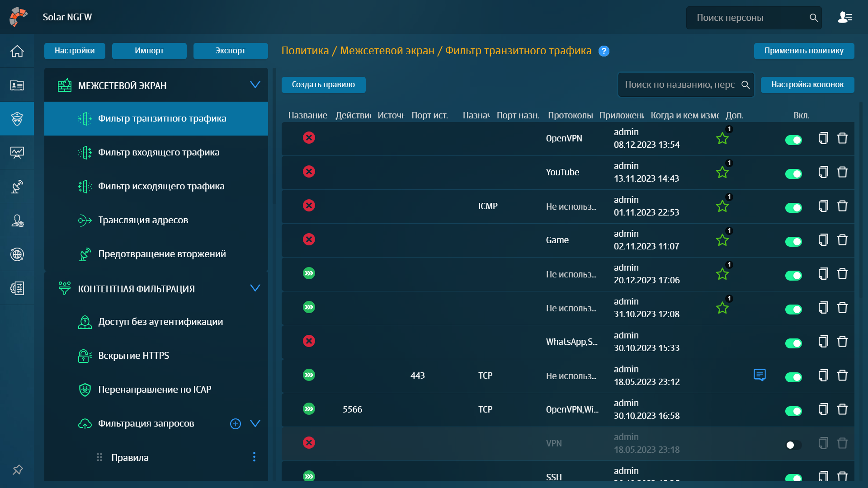This screenshot has height=488, width=868.
Task: Collapse the МЕЖСЕТЕВОЙ ЭКРАН section
Action: 255,85
